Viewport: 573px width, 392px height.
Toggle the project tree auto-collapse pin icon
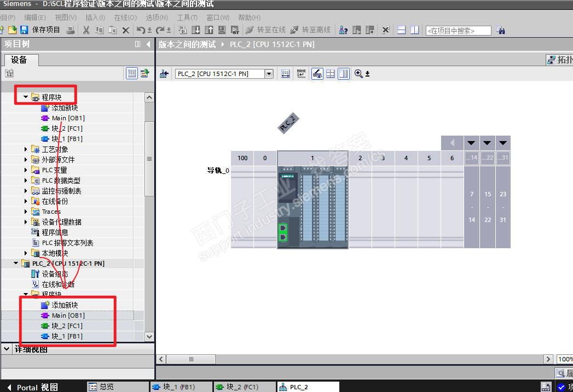(x=138, y=44)
